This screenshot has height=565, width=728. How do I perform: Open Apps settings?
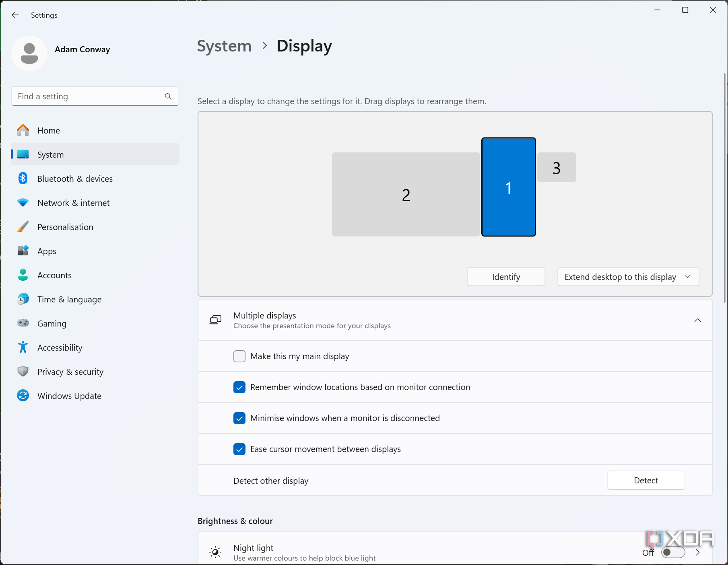tap(47, 251)
